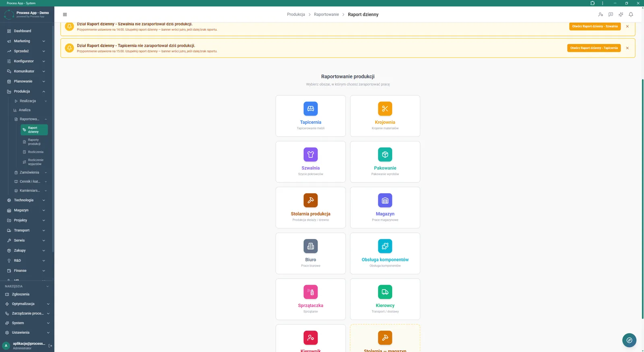Toggle the hamburger sidebar menu
Viewport: 644px width, 352px height.
65,14
